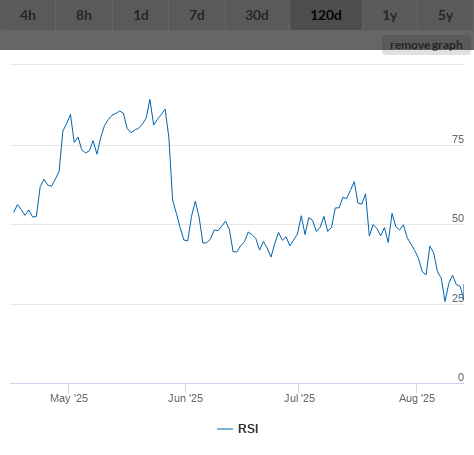Image resolution: width=474 pixels, height=455 pixels.
Task: Click the May '25 axis label
Action: (x=69, y=398)
